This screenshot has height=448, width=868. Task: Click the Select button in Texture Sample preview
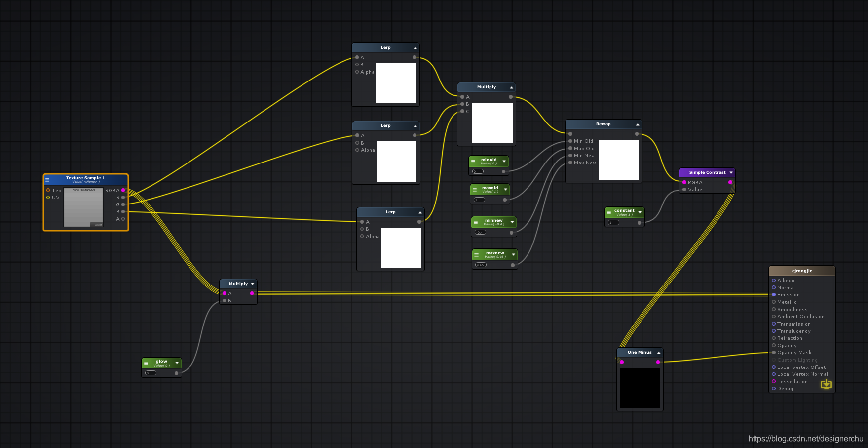click(98, 225)
